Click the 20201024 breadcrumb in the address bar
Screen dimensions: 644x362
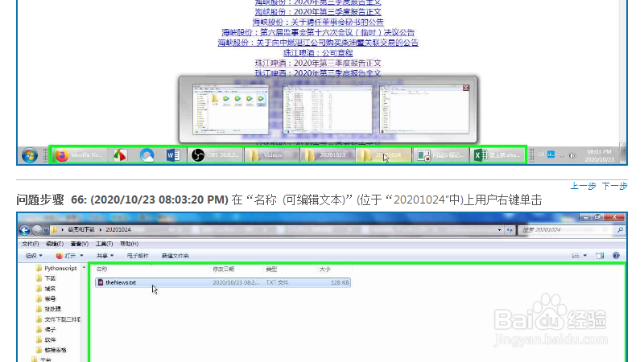click(118, 230)
